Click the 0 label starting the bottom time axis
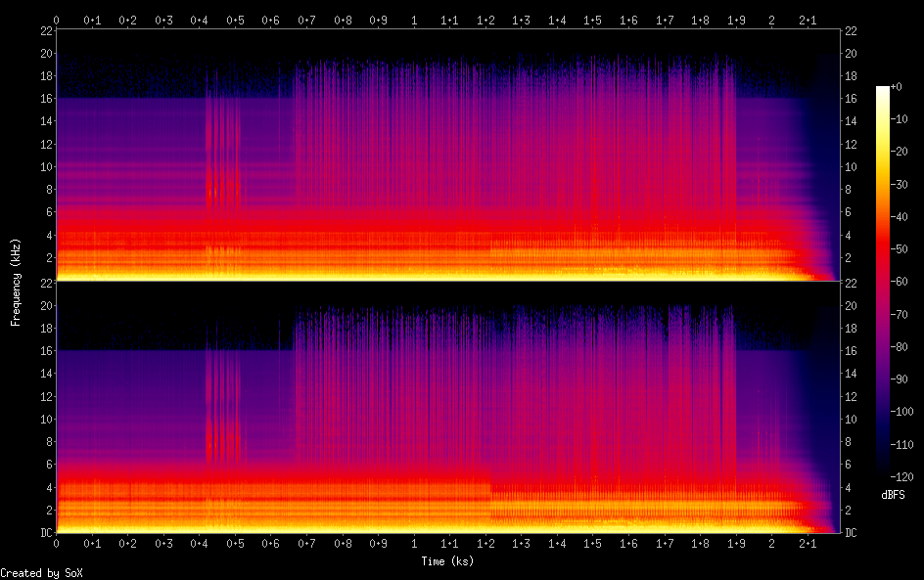924x580 pixels. click(x=57, y=543)
